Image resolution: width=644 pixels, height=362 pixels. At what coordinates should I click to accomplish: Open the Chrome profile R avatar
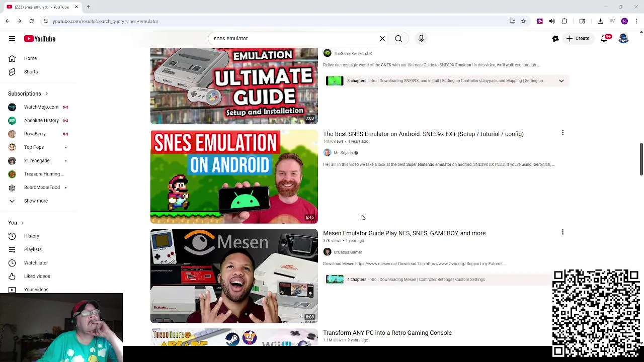[x=624, y=21]
